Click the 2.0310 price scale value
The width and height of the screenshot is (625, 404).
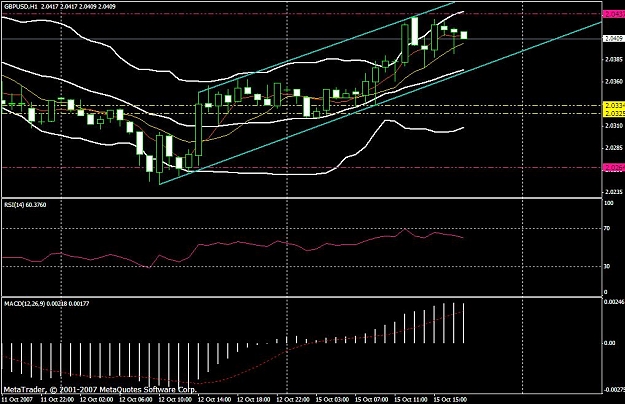click(614, 126)
